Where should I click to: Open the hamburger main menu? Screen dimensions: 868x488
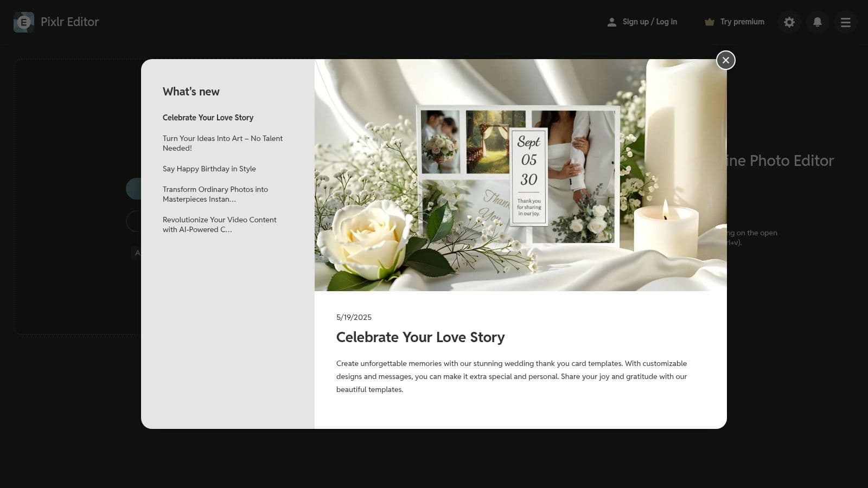tap(845, 22)
